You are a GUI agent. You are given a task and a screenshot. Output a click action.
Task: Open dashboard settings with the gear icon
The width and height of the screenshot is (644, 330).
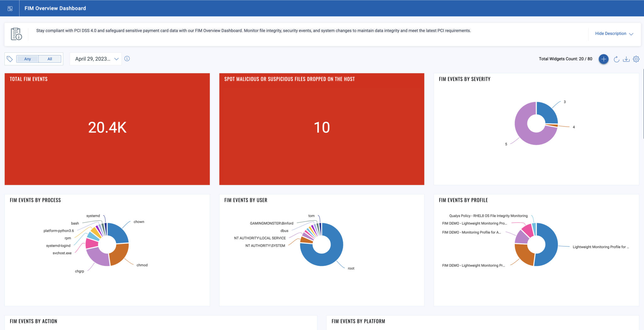(x=636, y=59)
